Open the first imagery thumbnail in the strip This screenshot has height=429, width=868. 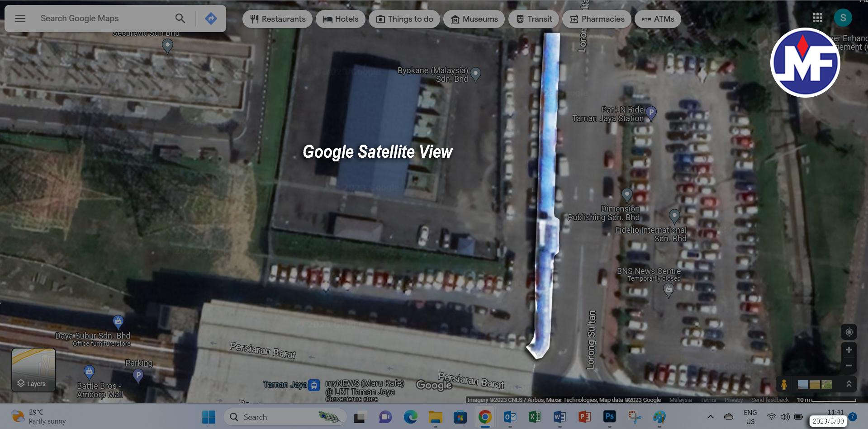click(x=803, y=385)
